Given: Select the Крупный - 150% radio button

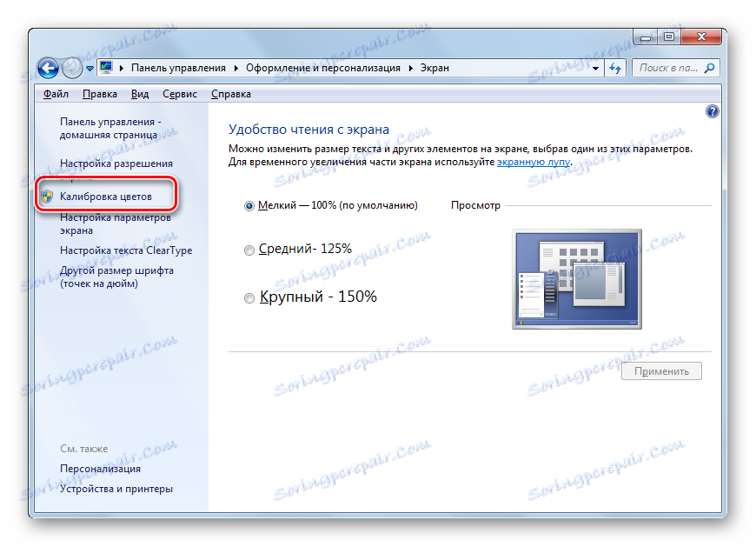Looking at the screenshot, I should click(x=249, y=298).
